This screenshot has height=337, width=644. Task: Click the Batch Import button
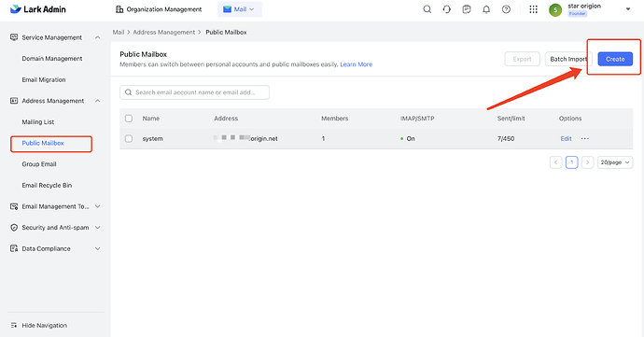tap(568, 59)
